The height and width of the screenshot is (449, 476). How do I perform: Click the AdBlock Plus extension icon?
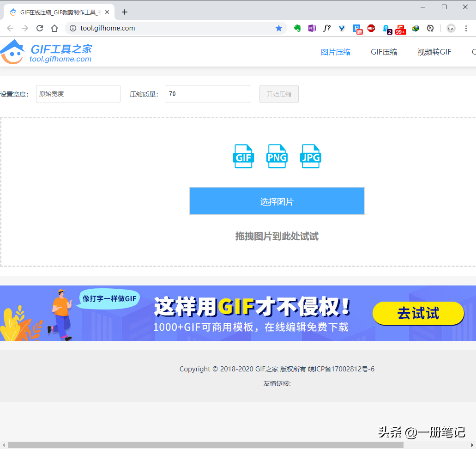tap(371, 28)
